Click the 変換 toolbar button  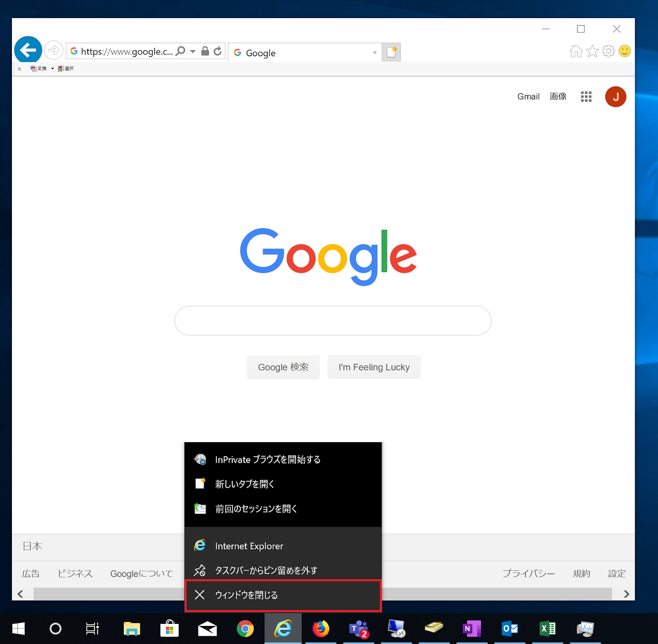(x=39, y=69)
